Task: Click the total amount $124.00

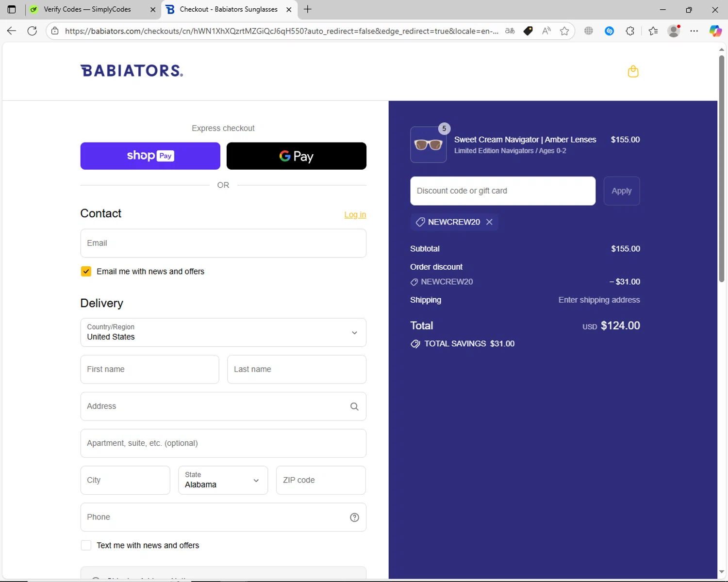Action: tap(620, 325)
